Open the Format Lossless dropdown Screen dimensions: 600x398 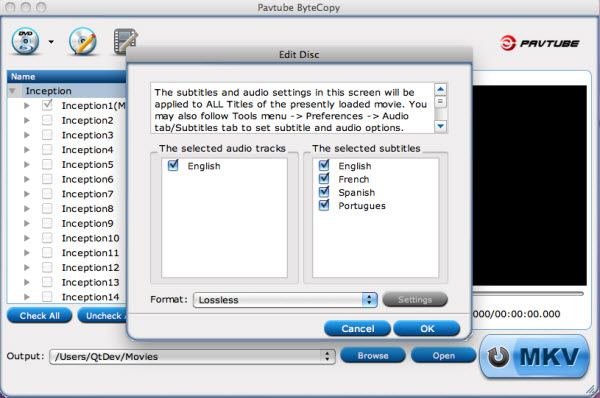285,300
